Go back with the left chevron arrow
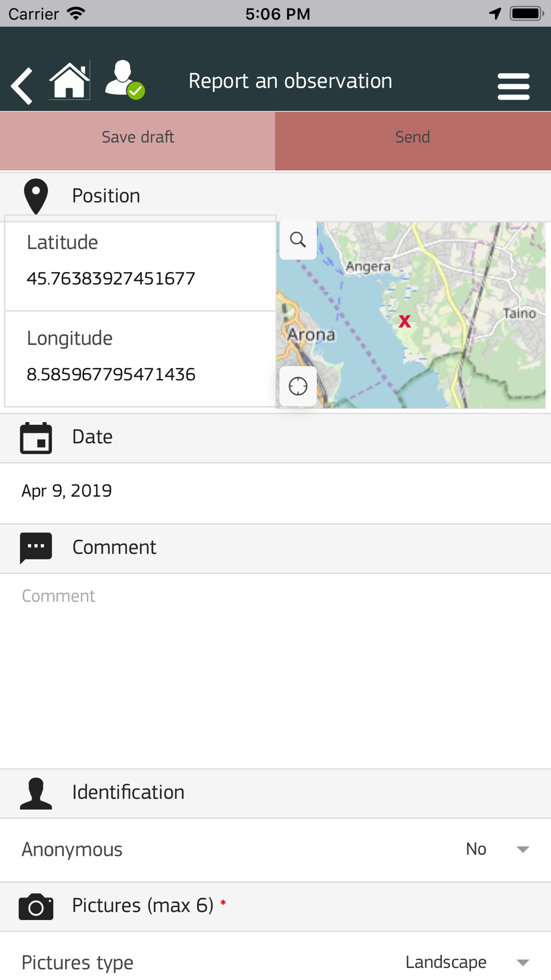551x980 pixels. (x=22, y=86)
